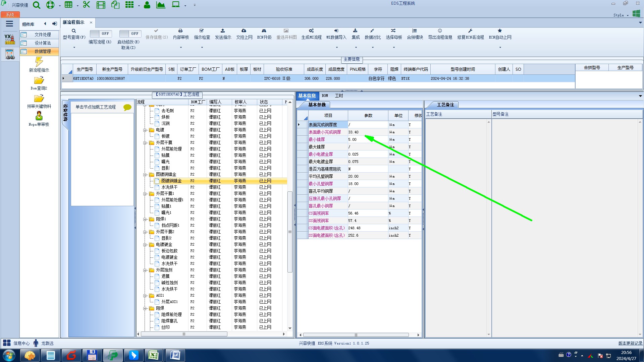Collapse the 电镀硬金 tree folder

[145, 245]
